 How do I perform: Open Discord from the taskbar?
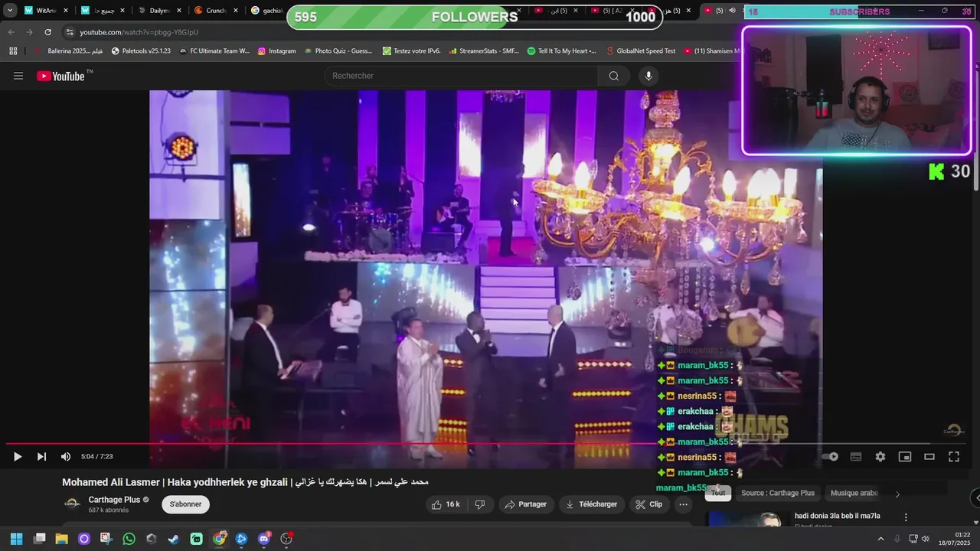tap(264, 539)
